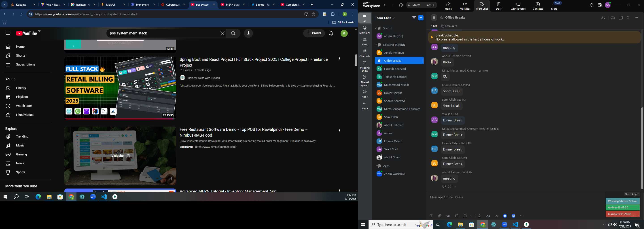Switch to Zoom Whiteboards tab
The image size is (644, 229).
[518, 6]
